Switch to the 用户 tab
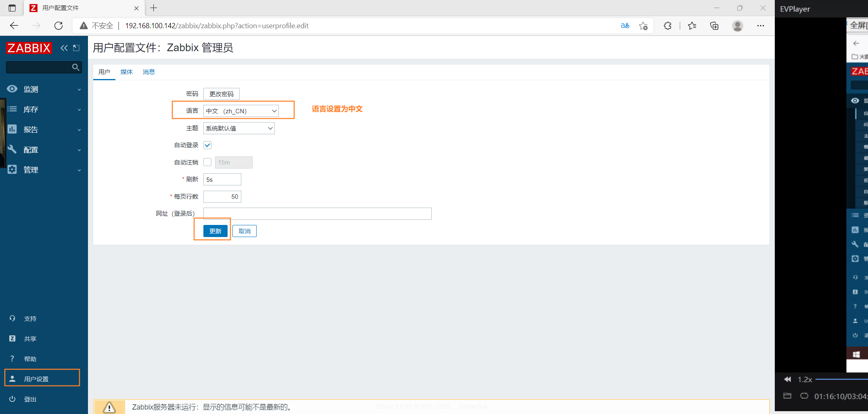Image resolution: width=868 pixels, height=414 pixels. 104,72
